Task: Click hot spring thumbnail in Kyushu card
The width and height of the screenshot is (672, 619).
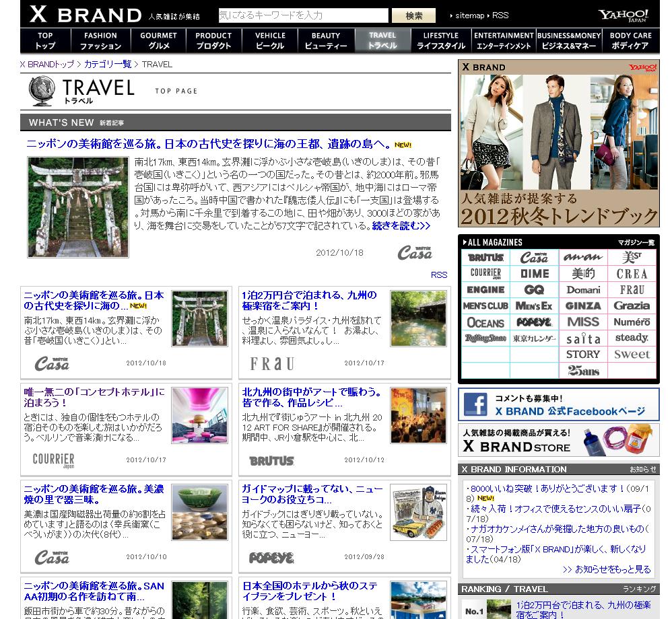Action: click(x=418, y=318)
